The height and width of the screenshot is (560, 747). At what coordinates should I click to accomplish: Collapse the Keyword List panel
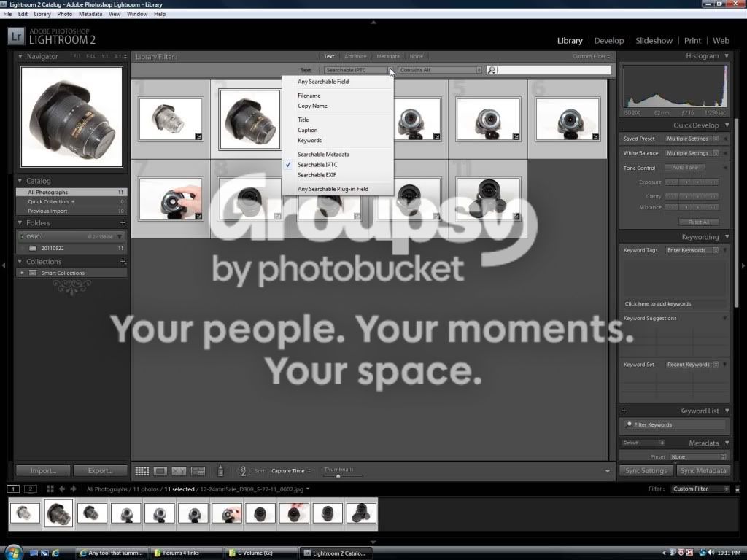[727, 411]
